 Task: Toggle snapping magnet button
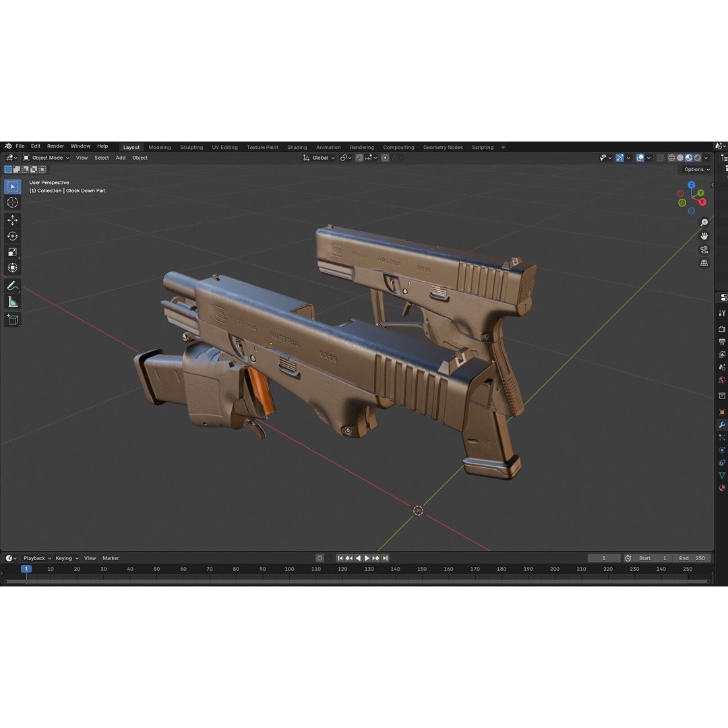[359, 158]
